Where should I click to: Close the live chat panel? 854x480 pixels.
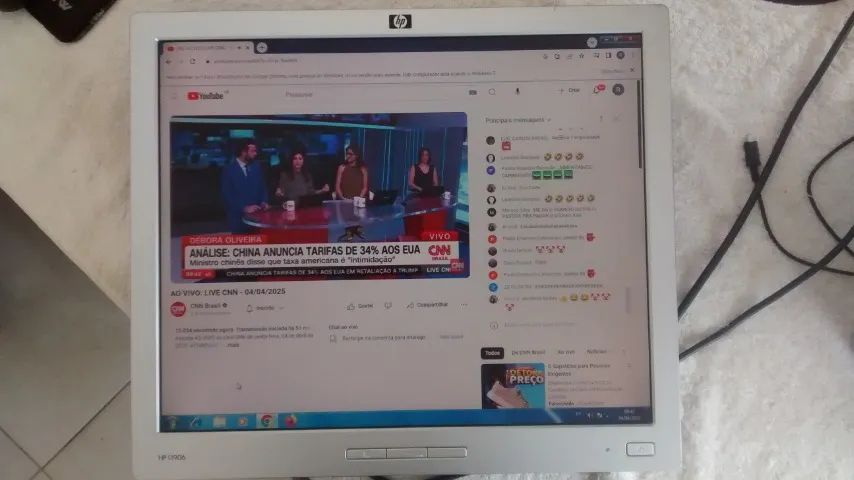[618, 118]
